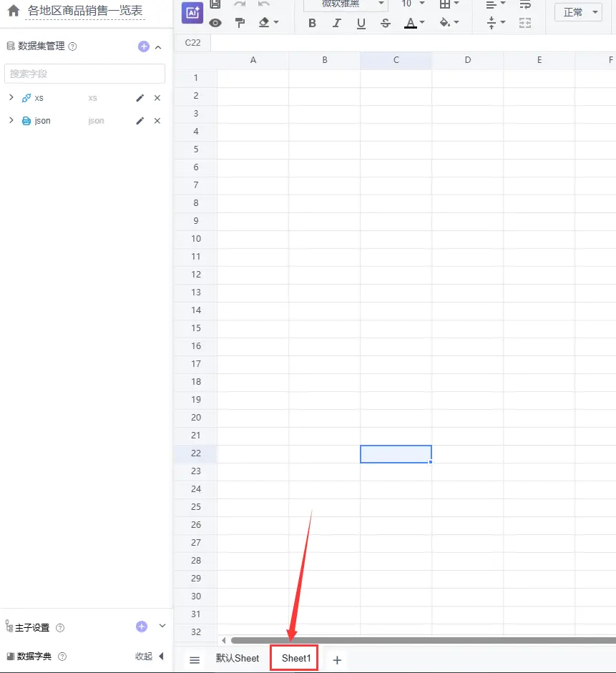616x673 pixels.
Task: Select row 10 header
Action: pyautogui.click(x=196, y=239)
